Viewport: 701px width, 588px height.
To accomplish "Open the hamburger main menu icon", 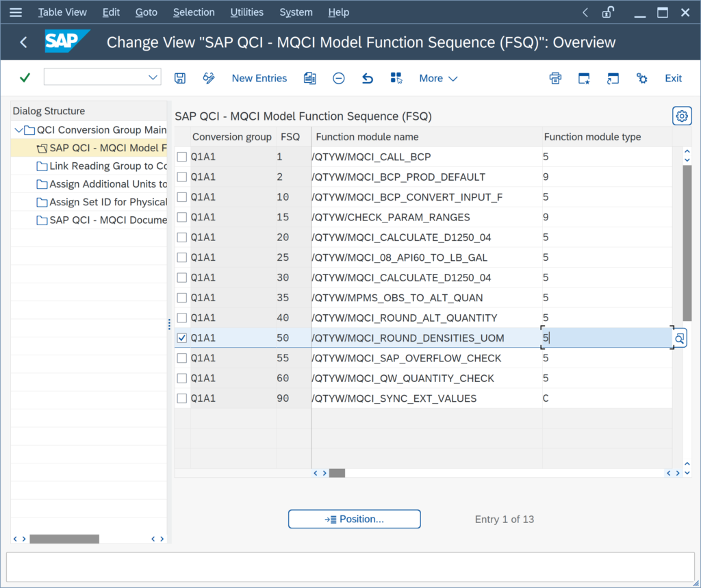I will tap(16, 12).
